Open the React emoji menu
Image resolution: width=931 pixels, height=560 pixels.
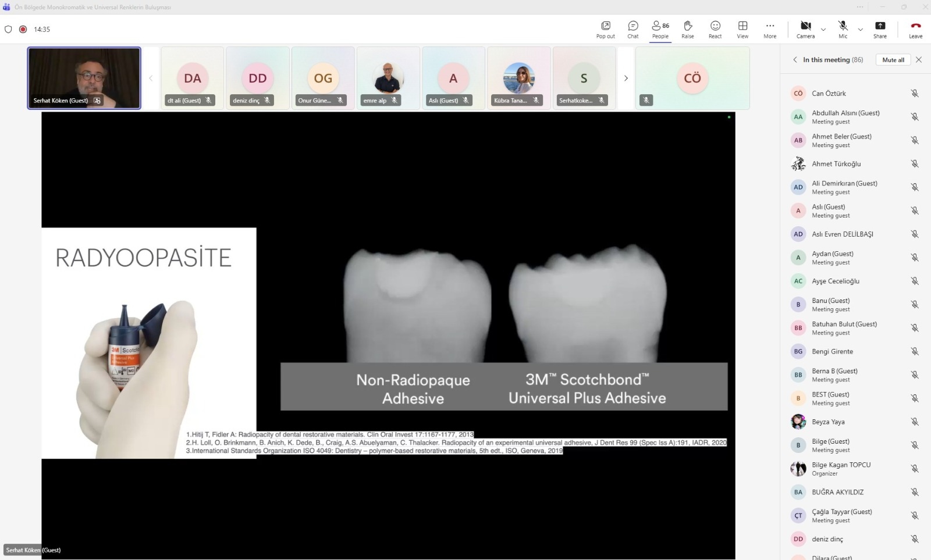[x=715, y=29]
